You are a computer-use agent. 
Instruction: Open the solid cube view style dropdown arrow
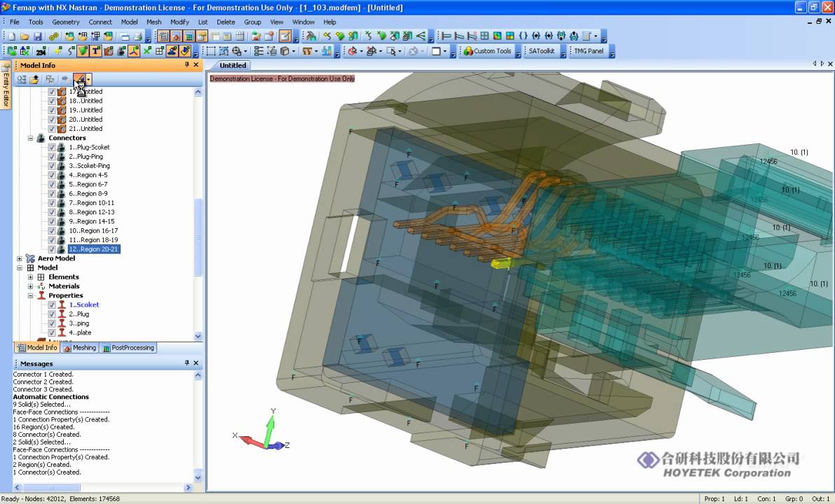click(x=294, y=51)
